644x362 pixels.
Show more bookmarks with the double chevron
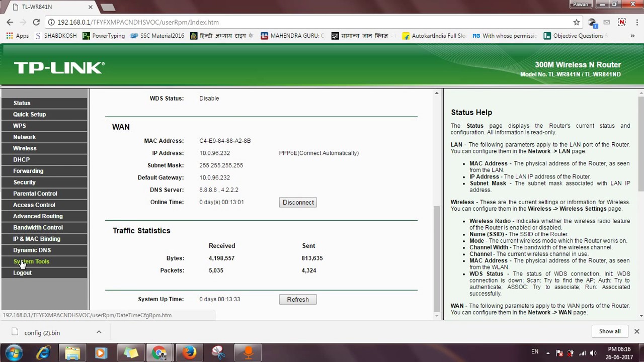(632, 36)
